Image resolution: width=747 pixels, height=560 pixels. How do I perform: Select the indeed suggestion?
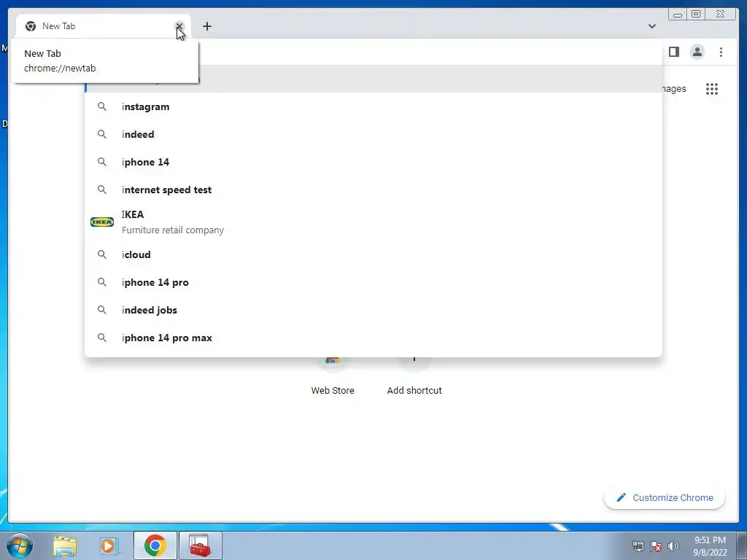(373, 134)
